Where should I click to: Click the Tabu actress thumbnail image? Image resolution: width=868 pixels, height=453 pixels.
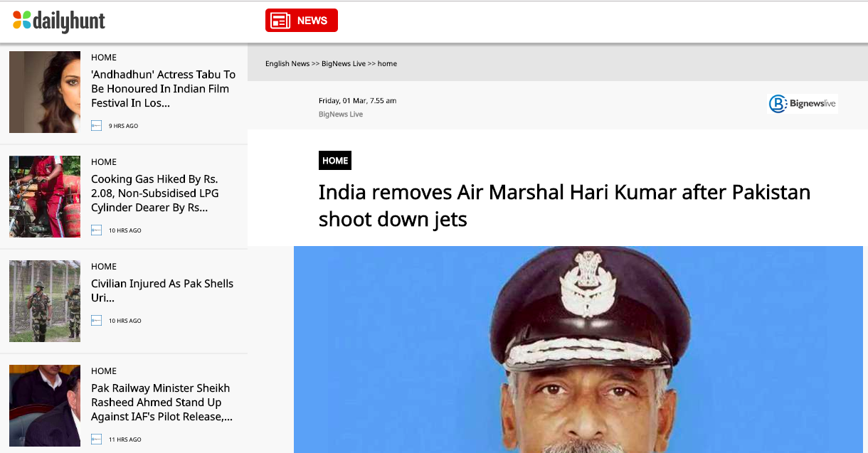tap(45, 92)
